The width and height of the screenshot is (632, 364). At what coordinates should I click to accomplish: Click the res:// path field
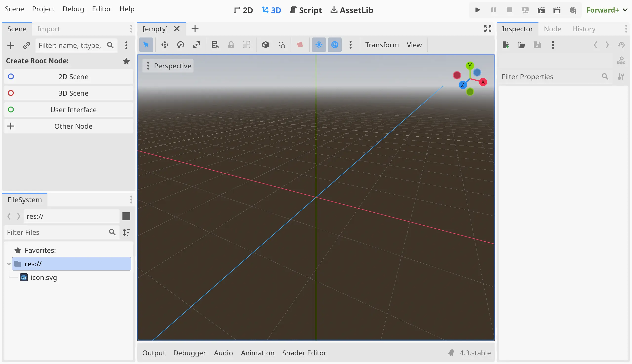point(71,216)
